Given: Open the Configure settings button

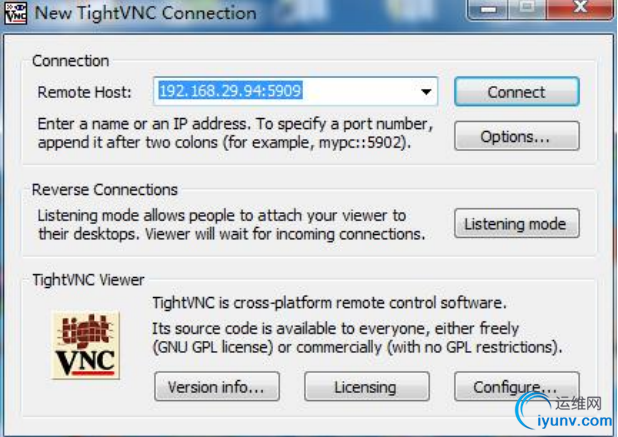Looking at the screenshot, I should pos(517,387).
